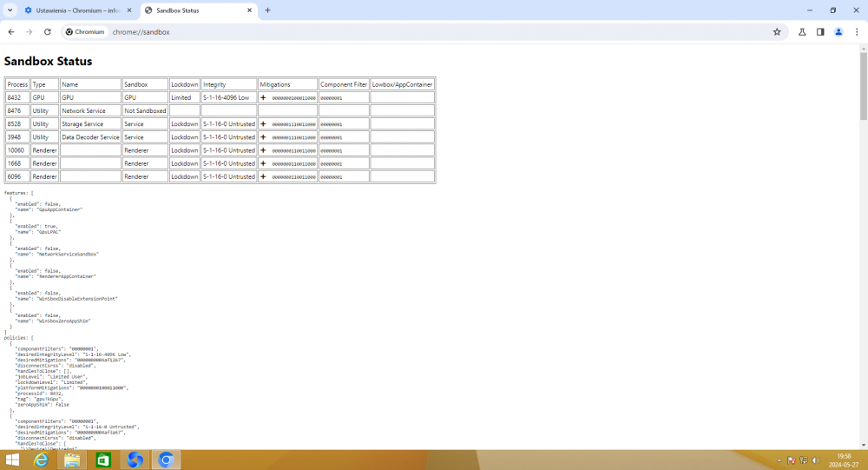The height and width of the screenshot is (470, 868).
Task: Click process ID cell 3948
Action: pos(17,137)
